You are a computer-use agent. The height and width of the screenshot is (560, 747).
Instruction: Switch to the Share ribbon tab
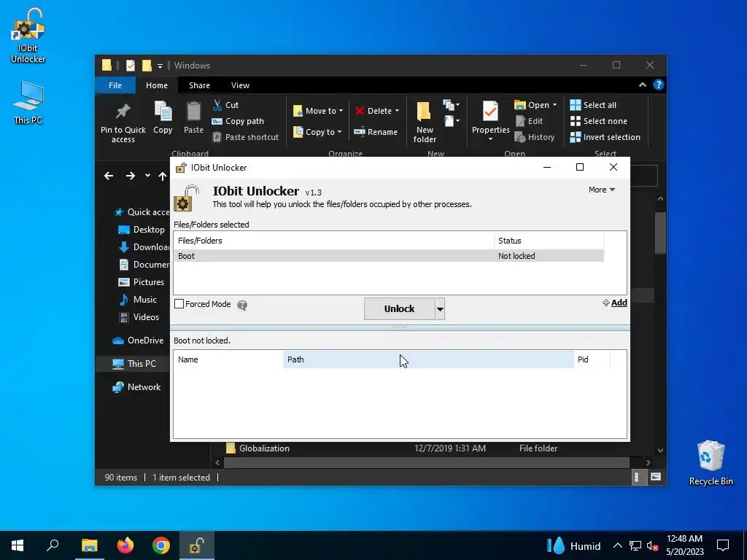tap(199, 85)
